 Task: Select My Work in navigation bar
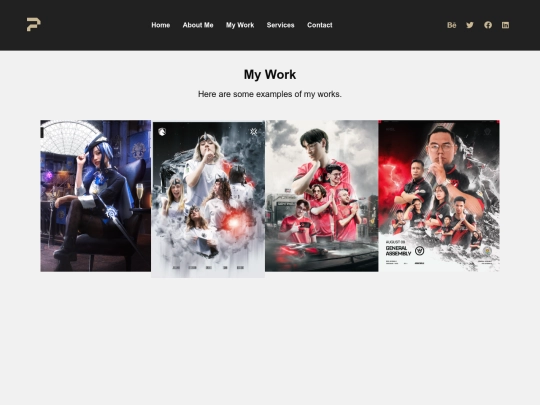[240, 25]
